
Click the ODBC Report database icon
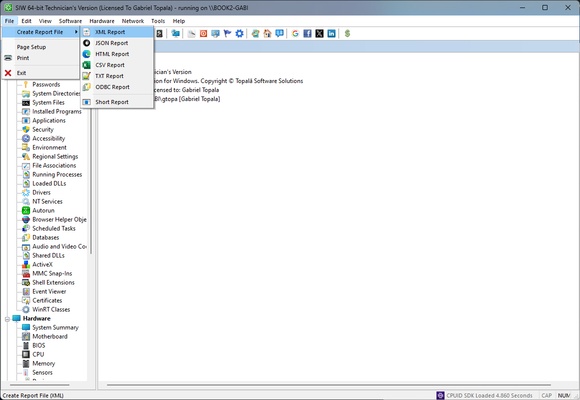click(87, 87)
